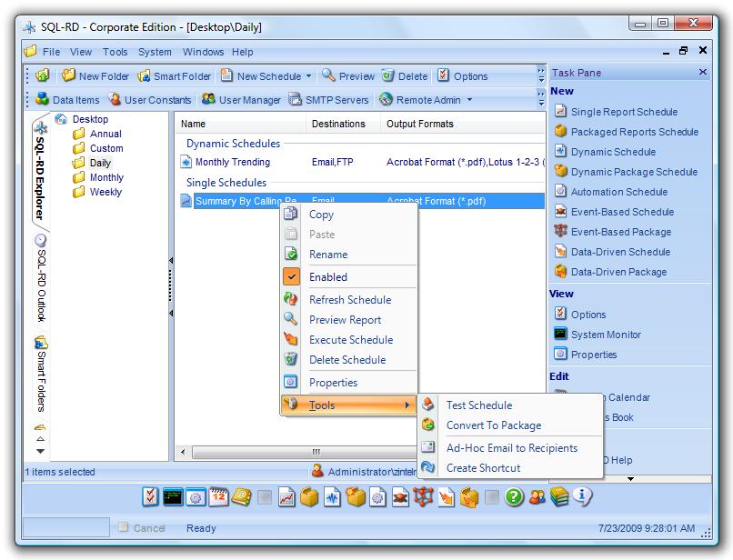Select the Monthly Trending schedule row
Screen dimensions: 733x560
pyautogui.click(x=362, y=162)
